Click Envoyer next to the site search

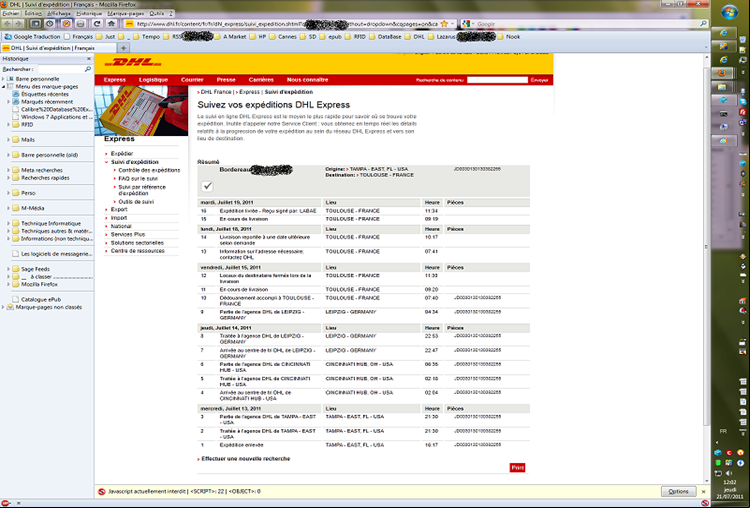point(539,80)
